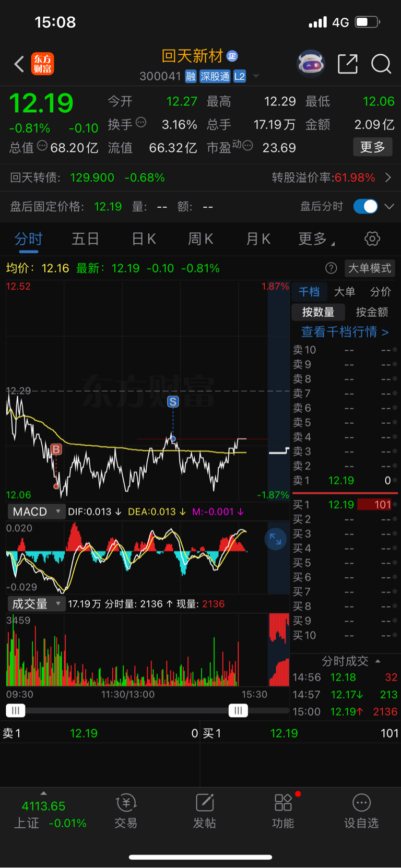
Task: Expand 上证 index bar arrow
Action: click(43, 793)
